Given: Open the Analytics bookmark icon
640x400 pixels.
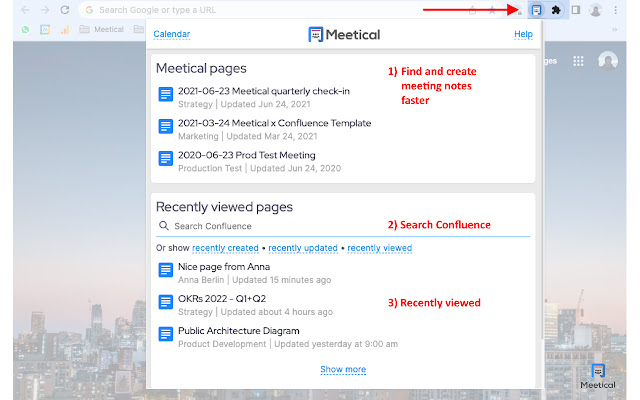Looking at the screenshot, I should tap(64, 29).
